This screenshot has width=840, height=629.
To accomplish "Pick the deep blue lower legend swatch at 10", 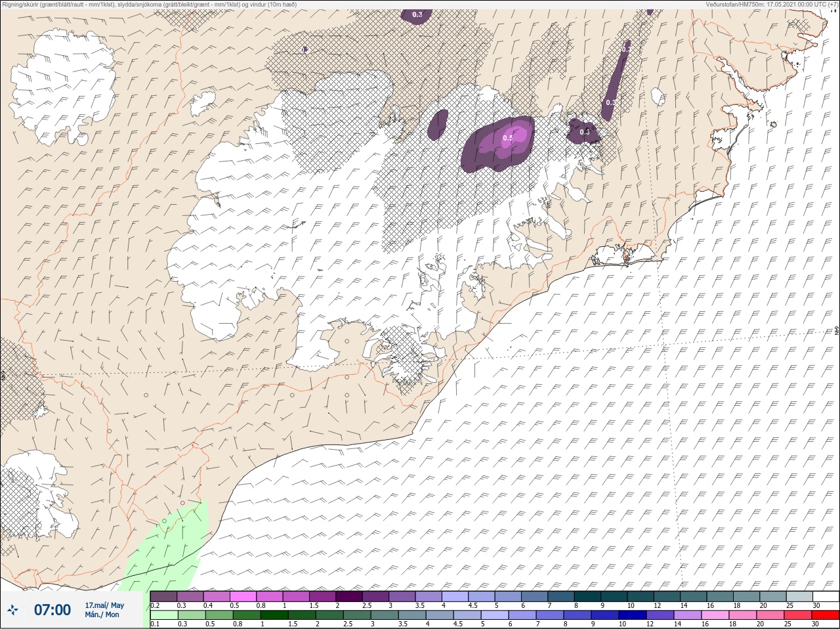I will [x=632, y=615].
